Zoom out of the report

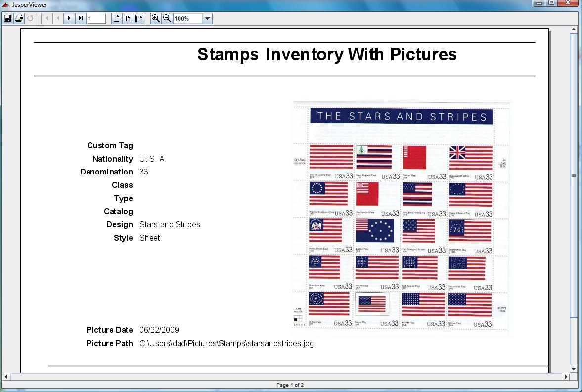(167, 18)
